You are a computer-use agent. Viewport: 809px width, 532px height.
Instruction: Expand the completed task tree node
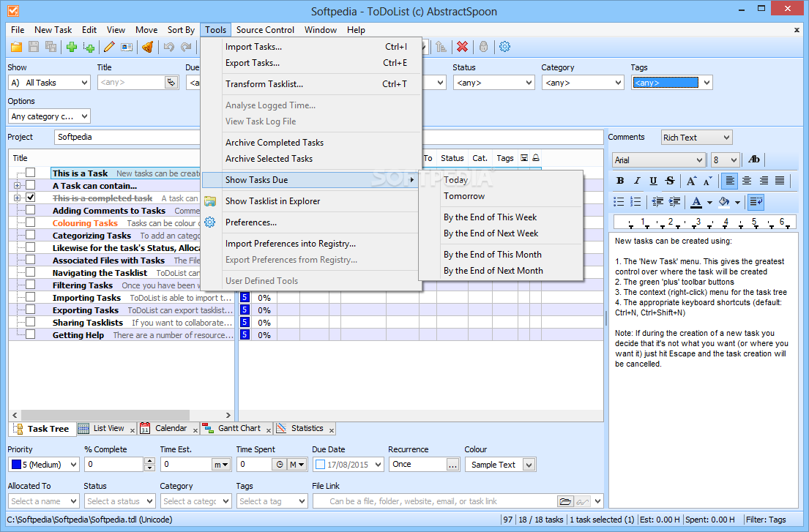[x=17, y=198]
